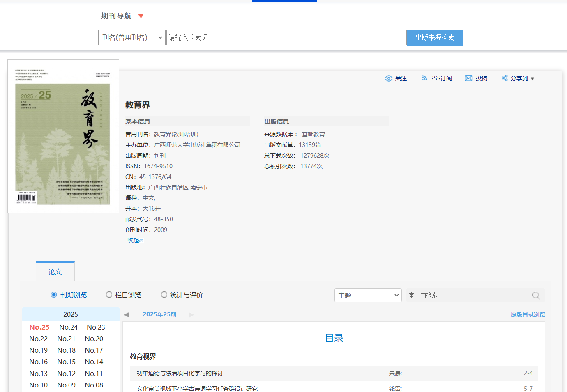The image size is (567, 392).
Task: Select the 统计与评价 radio button
Action: pyautogui.click(x=164, y=295)
